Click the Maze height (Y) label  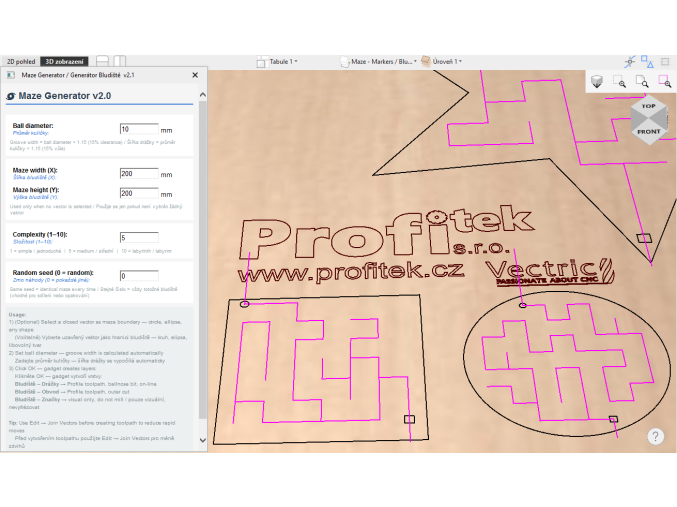[36, 190]
